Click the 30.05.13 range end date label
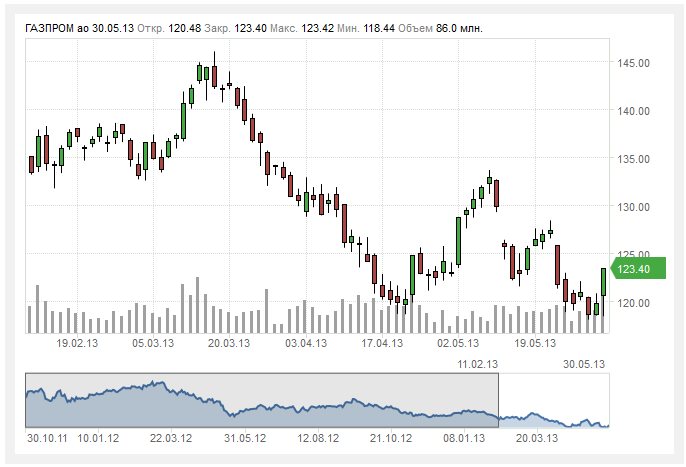The image size is (686, 467). pyautogui.click(x=584, y=364)
